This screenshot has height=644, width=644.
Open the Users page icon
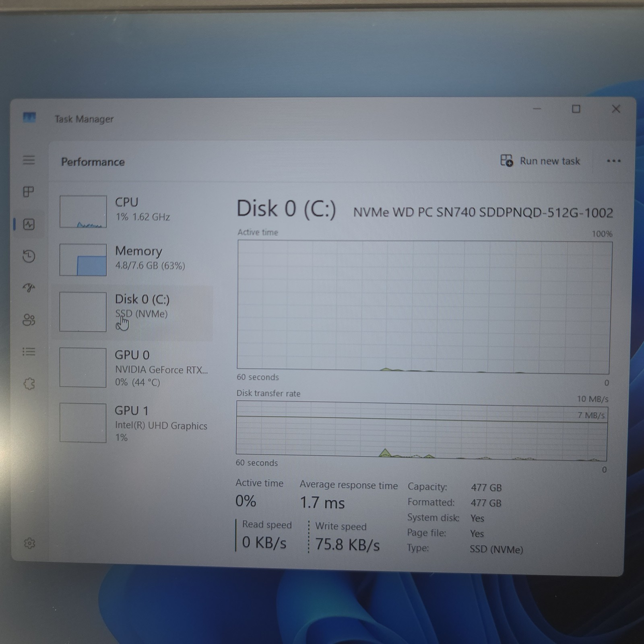coord(29,320)
